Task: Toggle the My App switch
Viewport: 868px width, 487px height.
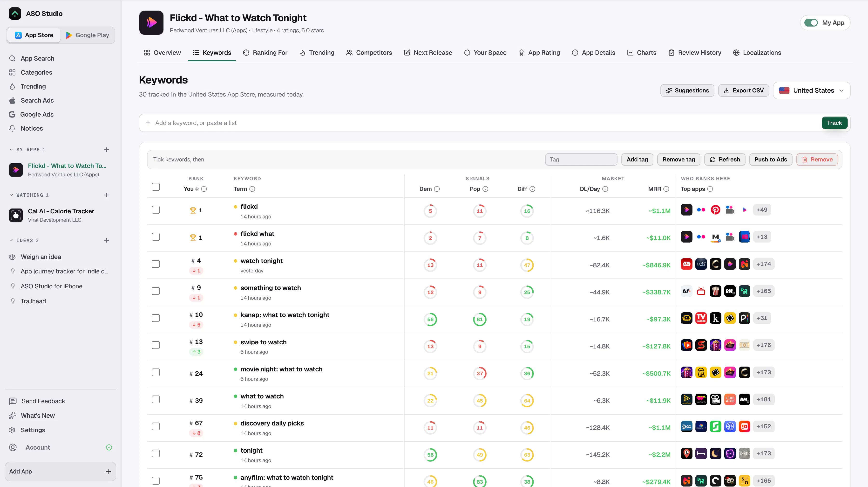Action: [x=811, y=23]
